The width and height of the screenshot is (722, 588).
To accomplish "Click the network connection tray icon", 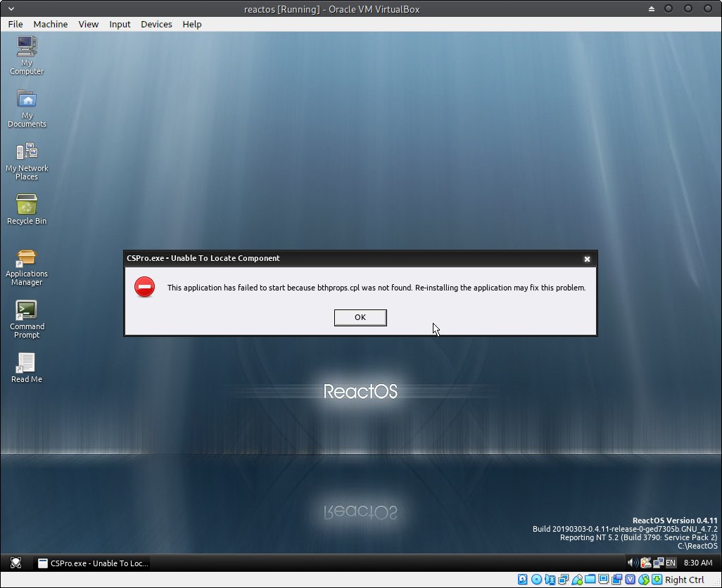I will click(x=659, y=562).
